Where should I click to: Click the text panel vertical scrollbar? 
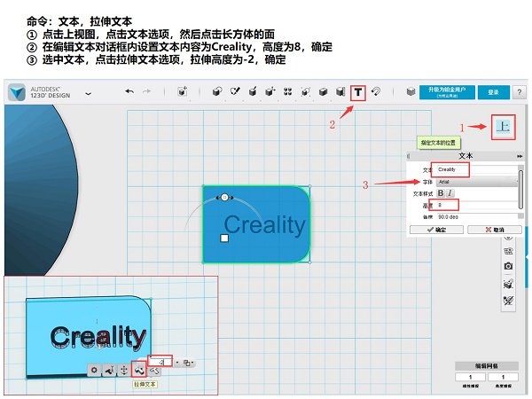pyautogui.click(x=520, y=190)
